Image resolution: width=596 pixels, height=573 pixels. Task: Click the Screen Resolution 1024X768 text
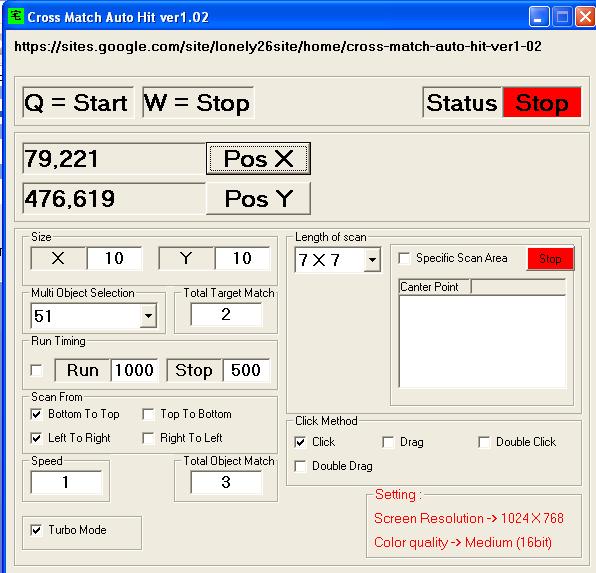pos(469,518)
